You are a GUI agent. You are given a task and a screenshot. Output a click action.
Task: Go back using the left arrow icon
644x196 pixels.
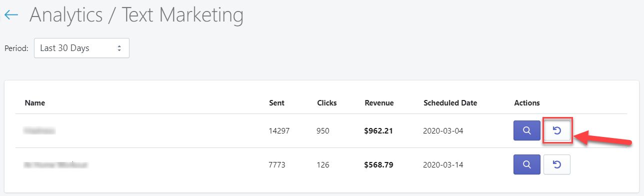pos(11,15)
